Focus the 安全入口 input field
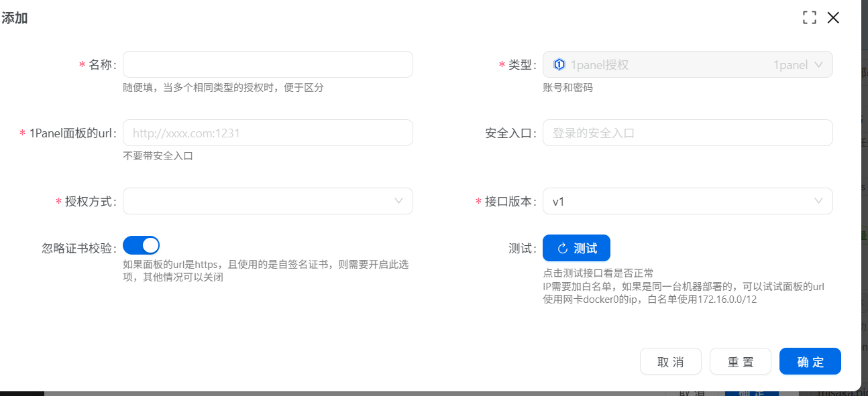Screen dimensions: 868x396 (x=688, y=133)
